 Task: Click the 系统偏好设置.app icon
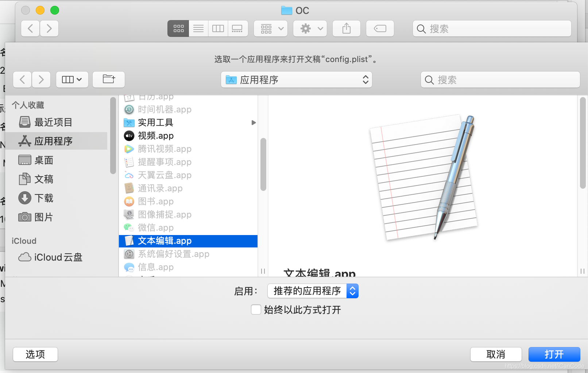[129, 254]
